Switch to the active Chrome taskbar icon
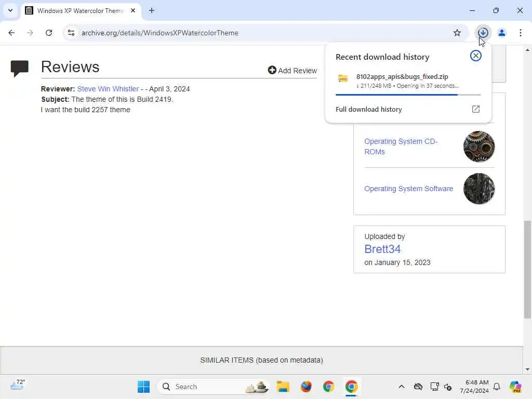 pos(351,387)
